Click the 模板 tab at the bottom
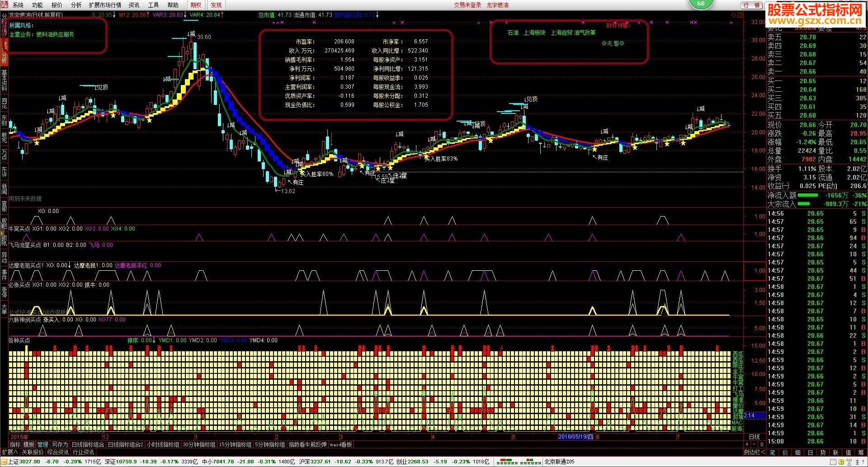Viewport: 868px width, 467px height. 29,445
